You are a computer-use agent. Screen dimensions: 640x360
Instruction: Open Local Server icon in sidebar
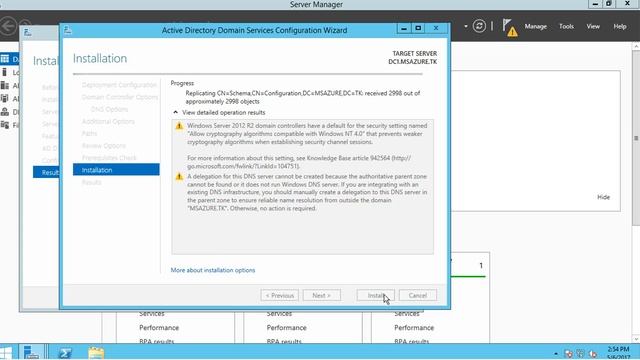pos(4,72)
